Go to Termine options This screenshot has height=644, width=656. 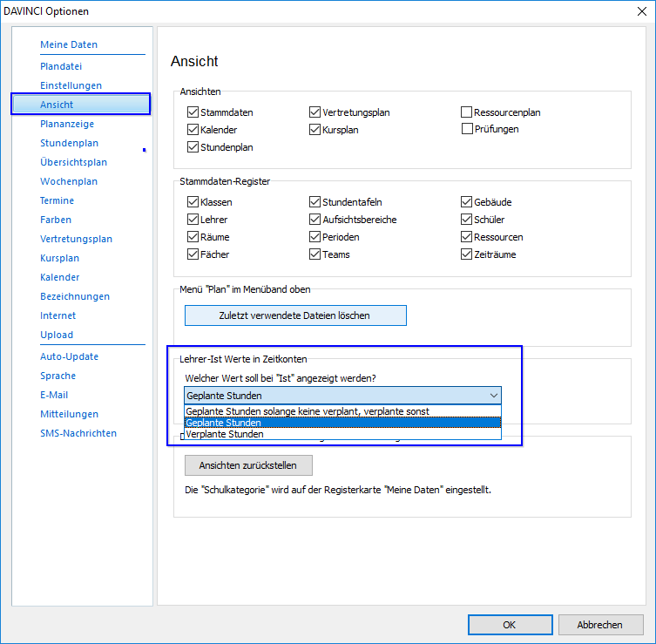pos(57,200)
